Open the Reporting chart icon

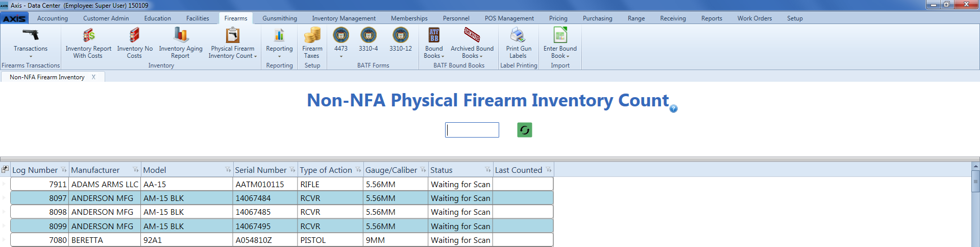point(279,35)
